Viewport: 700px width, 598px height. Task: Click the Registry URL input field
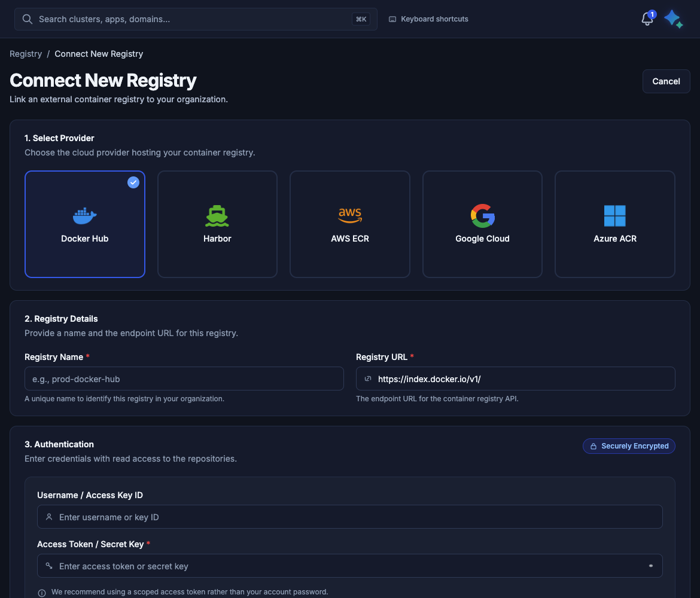516,379
